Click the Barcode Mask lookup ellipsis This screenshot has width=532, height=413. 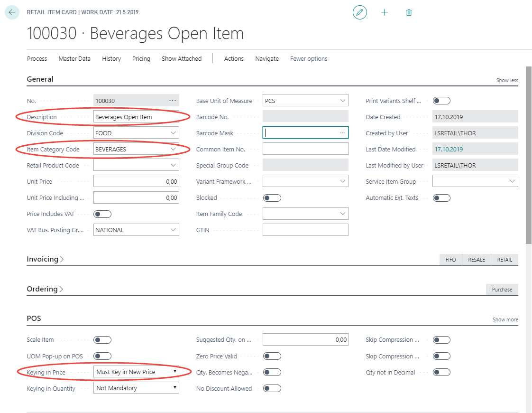pos(343,133)
